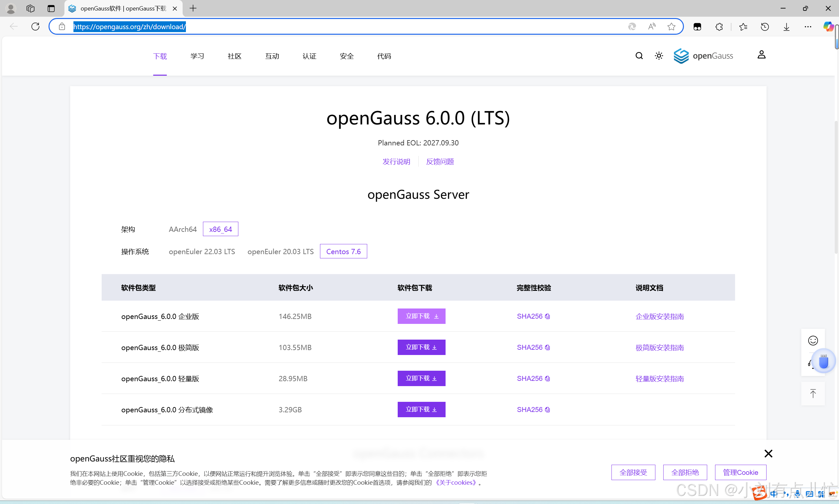This screenshot has height=504, width=839.
Task: Click the browser address bar
Action: pos(238,26)
